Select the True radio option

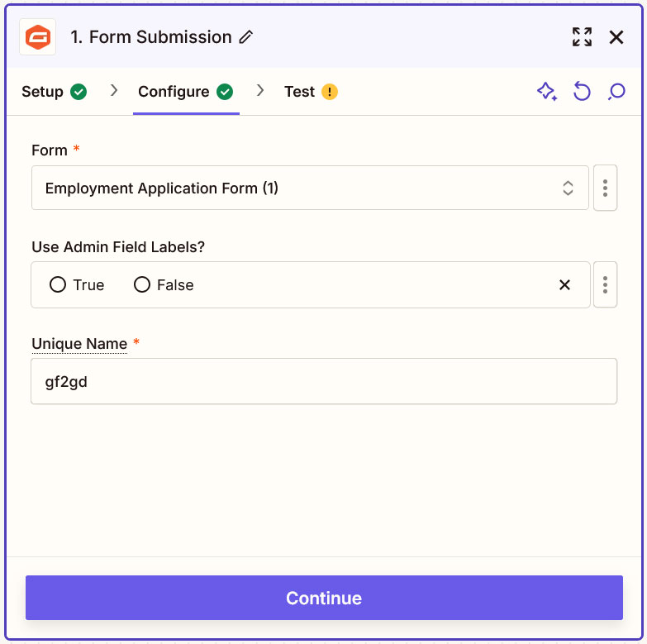(77, 285)
